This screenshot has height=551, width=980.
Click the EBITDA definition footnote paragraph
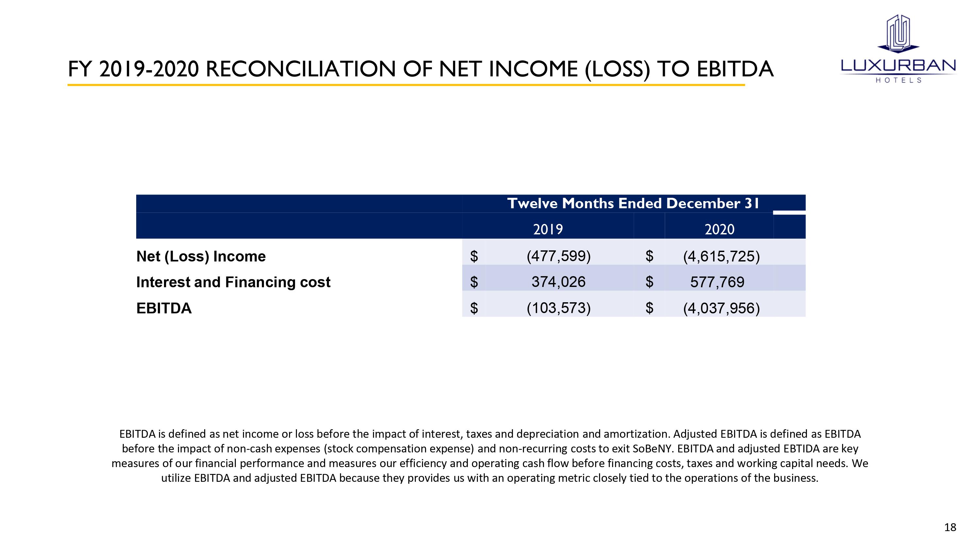coord(490,456)
